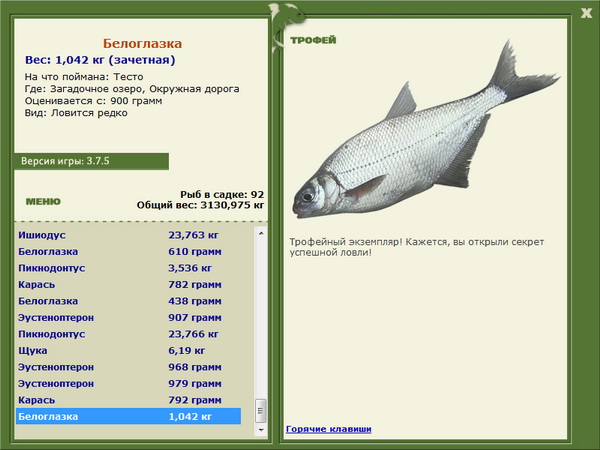Click the ТРОФЕЙ heading label
The height and width of the screenshot is (450, 600).
313,40
